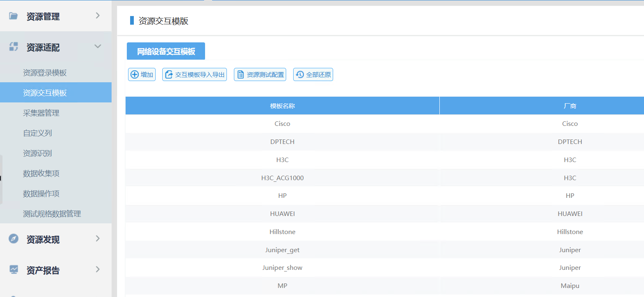
Task: Click the monitor icon beside 资产报告
Action: 14,270
